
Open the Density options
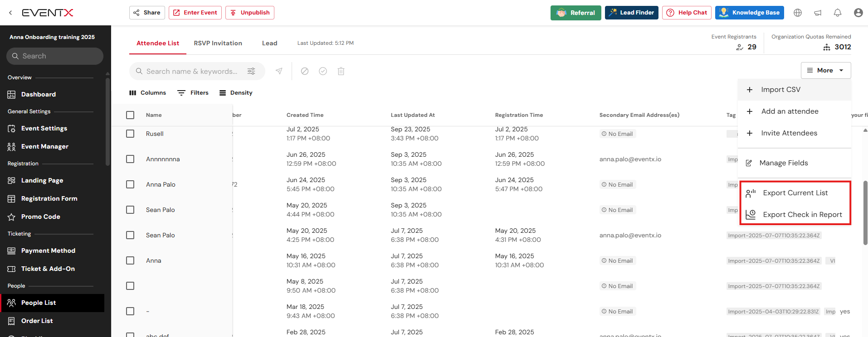[236, 93]
